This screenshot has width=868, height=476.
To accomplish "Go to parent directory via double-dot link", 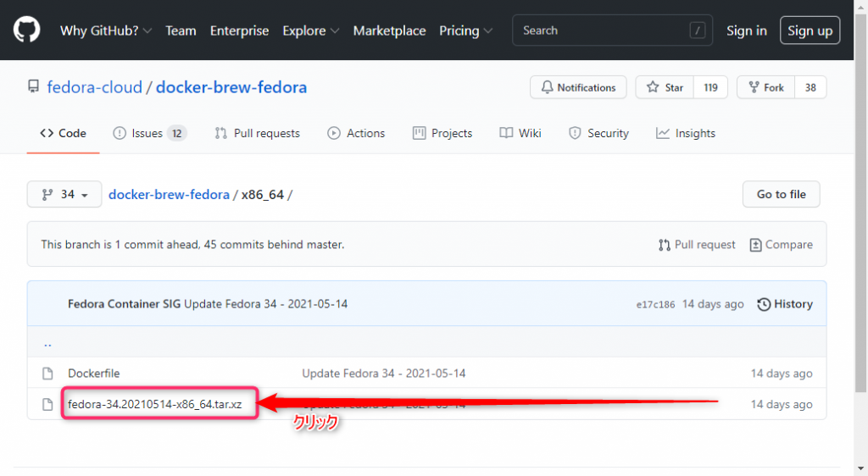I will (47, 343).
